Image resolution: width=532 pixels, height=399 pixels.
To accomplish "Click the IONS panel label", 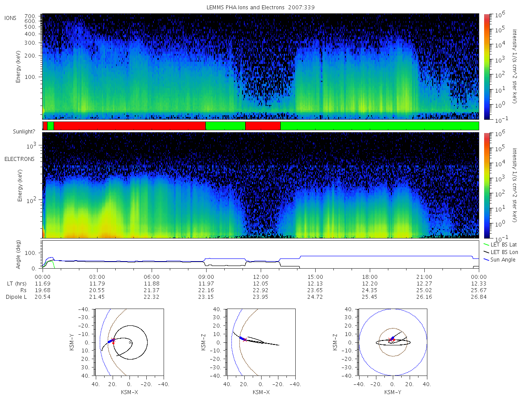I will point(11,18).
